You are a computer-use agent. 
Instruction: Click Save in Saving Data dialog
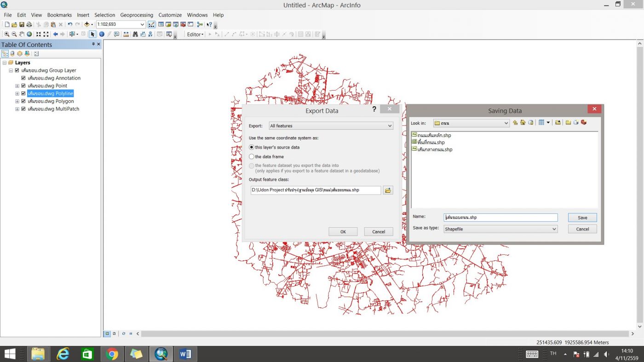(x=582, y=218)
